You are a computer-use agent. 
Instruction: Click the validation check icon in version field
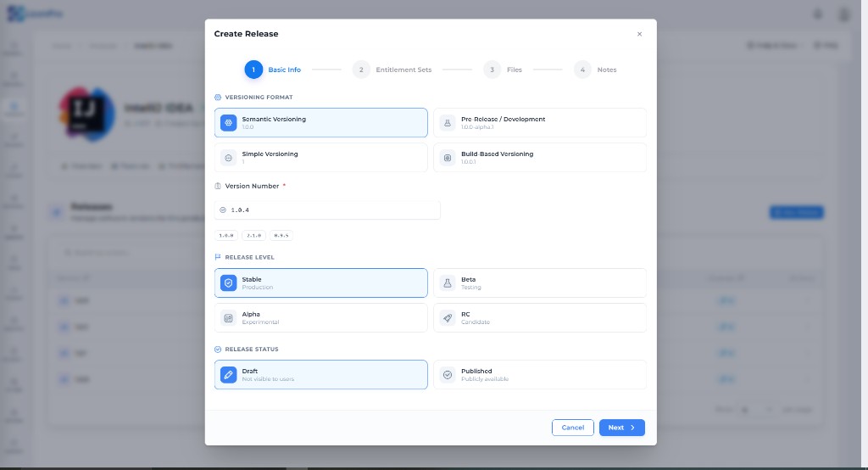click(223, 210)
